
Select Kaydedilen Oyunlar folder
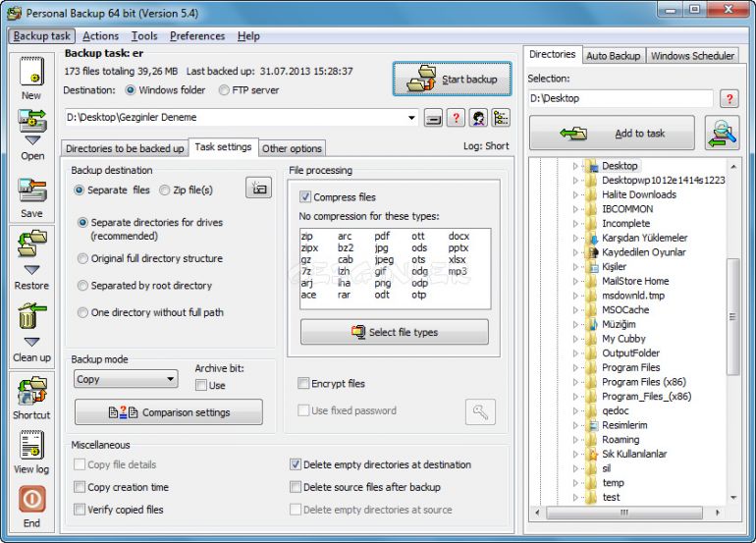643,252
